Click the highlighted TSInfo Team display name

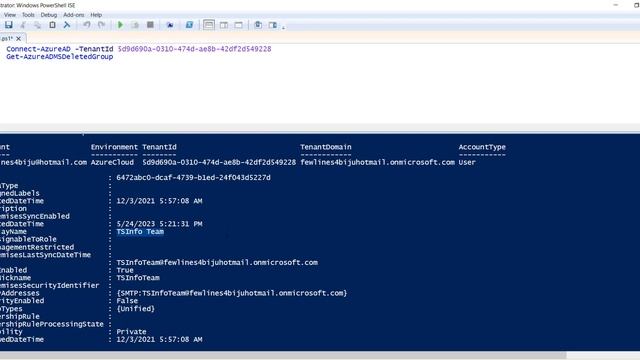[x=140, y=232]
